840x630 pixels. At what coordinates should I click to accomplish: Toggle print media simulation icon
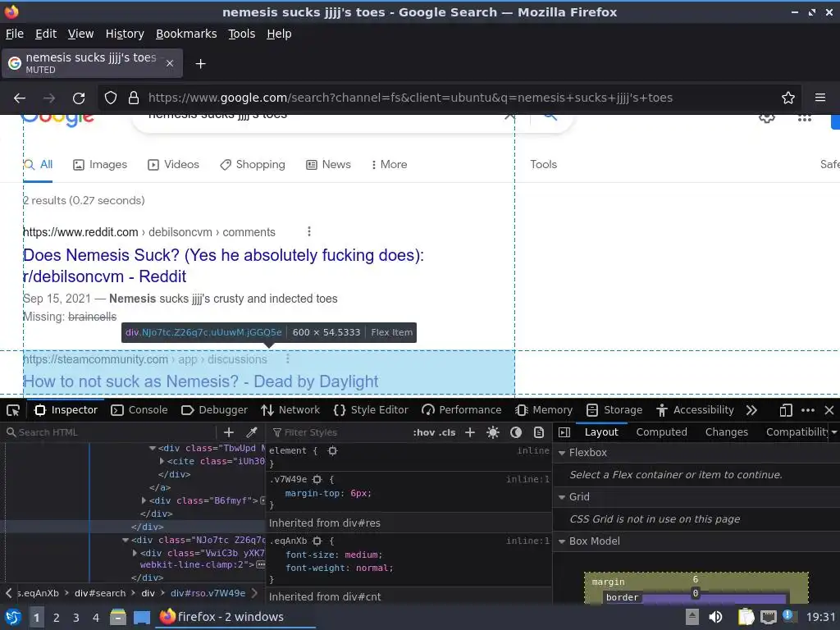click(539, 432)
